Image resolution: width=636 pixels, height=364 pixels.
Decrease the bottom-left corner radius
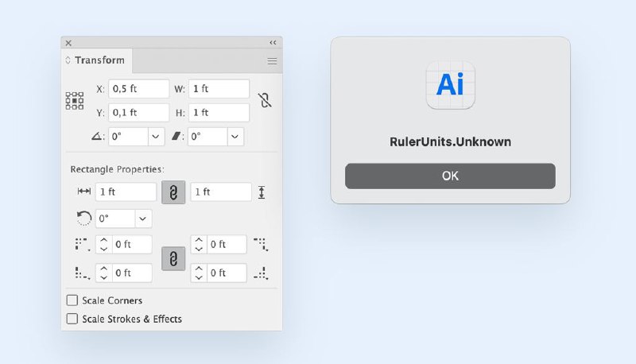click(104, 277)
